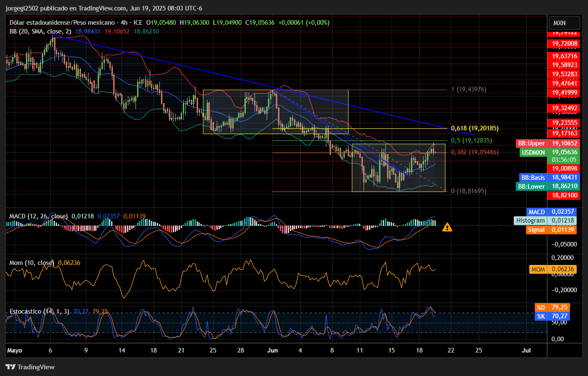Viewport: 588px width, 376px height.
Task: Click the red price label '18,82100'
Action: click(x=564, y=195)
